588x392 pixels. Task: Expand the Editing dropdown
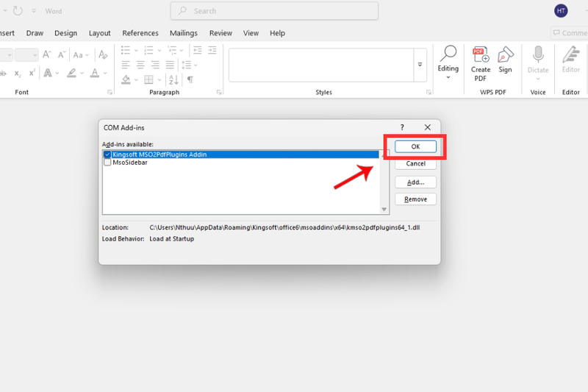tap(448, 77)
